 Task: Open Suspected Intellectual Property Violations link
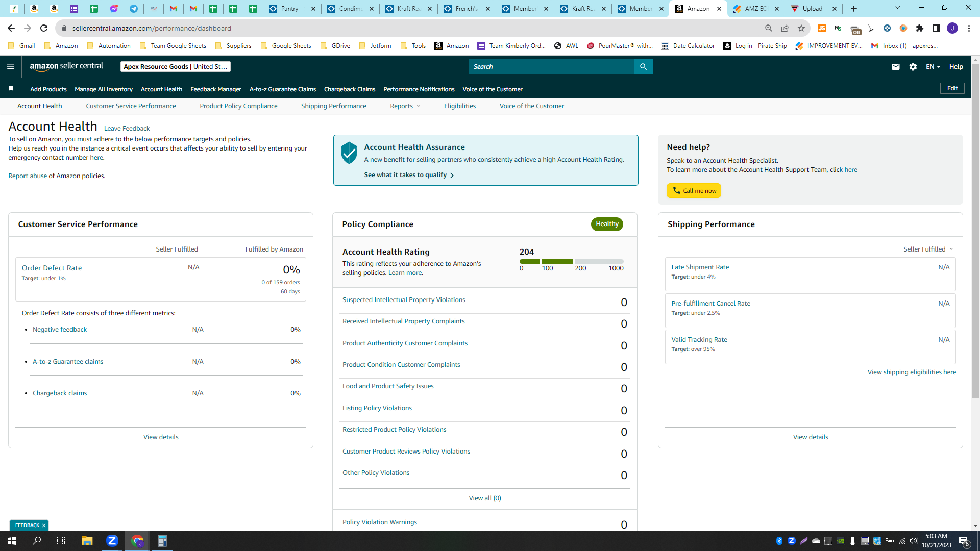pos(404,300)
